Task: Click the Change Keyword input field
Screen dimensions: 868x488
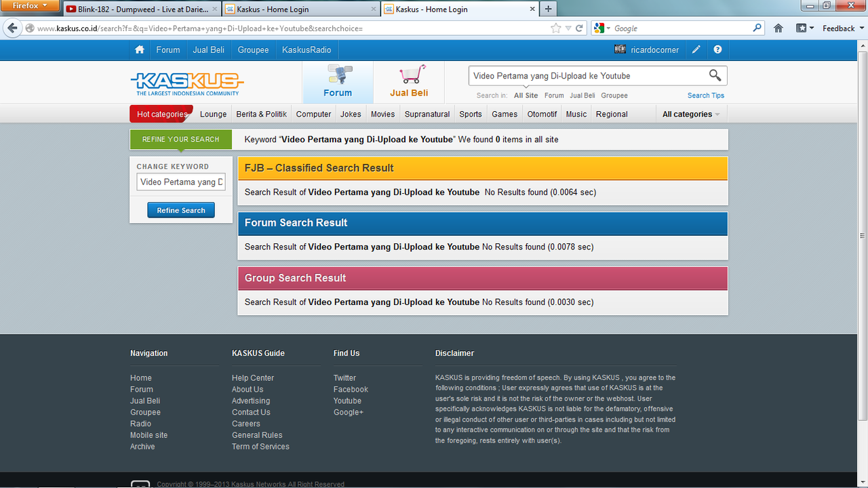Action: coord(181,182)
